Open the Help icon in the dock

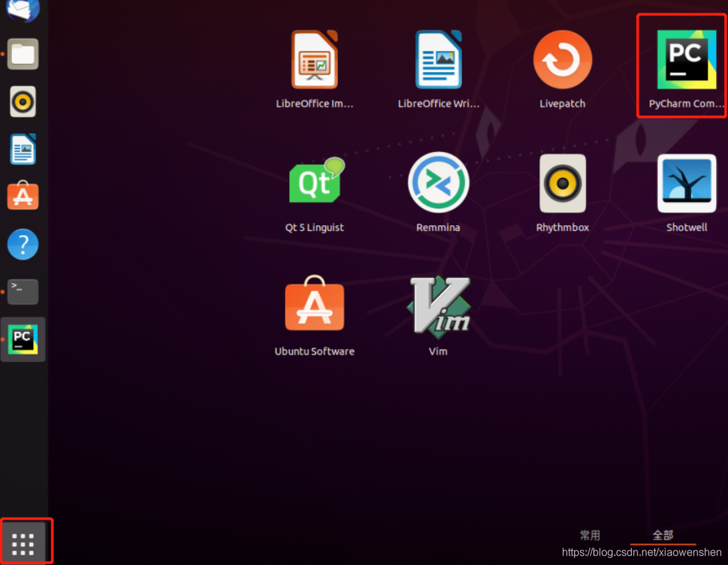coord(23,244)
